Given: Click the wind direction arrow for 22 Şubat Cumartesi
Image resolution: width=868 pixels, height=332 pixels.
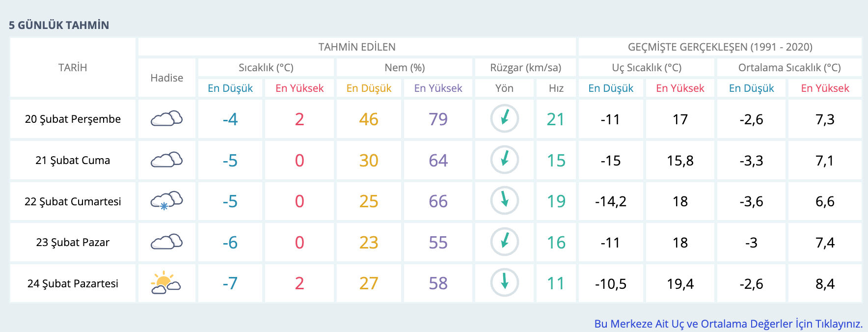Looking at the screenshot, I should coord(504,201).
